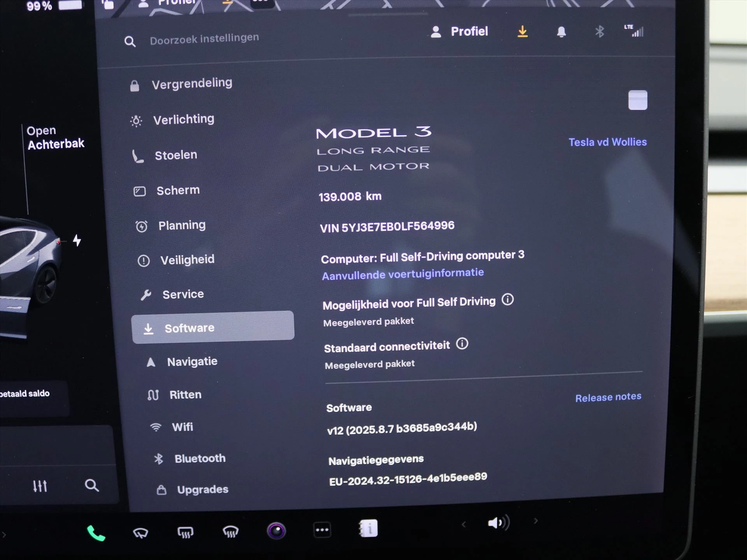Open Planning settings

(x=170, y=226)
